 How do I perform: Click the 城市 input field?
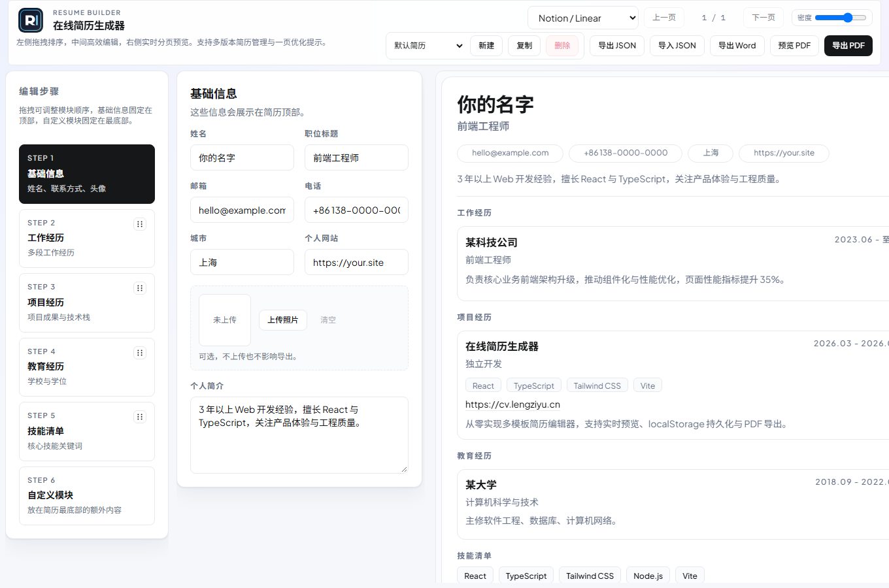coord(242,263)
